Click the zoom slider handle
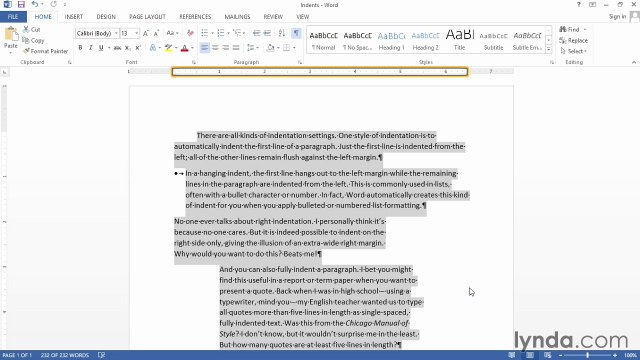The height and width of the screenshot is (360, 640). [x=588, y=355]
